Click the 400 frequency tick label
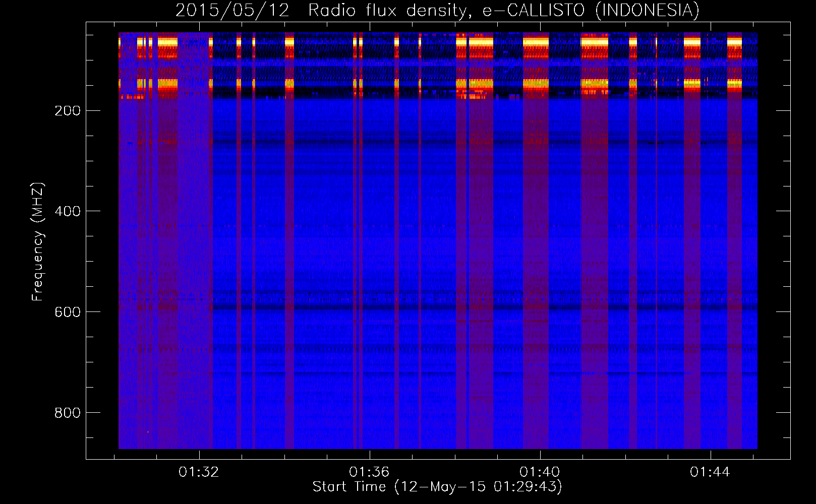 coord(68,211)
